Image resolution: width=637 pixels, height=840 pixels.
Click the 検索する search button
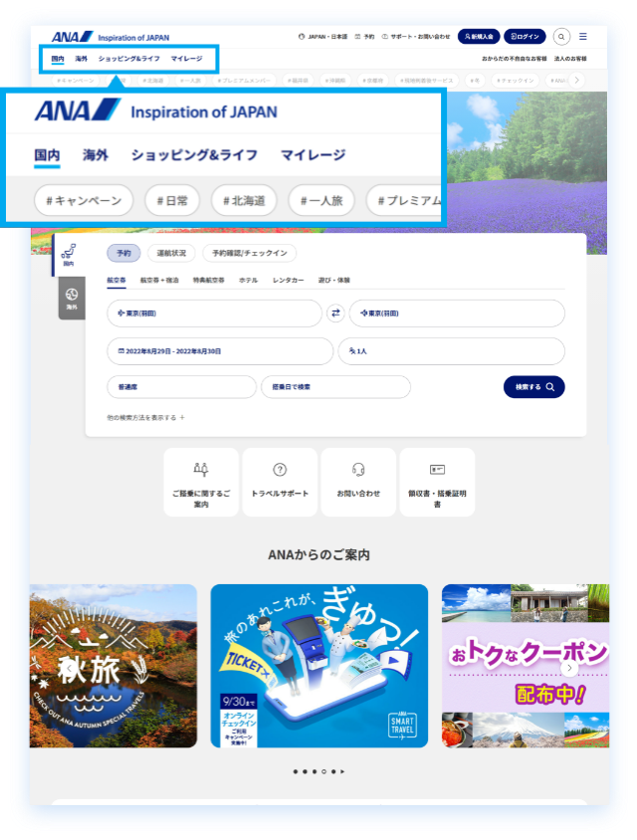tap(533, 386)
